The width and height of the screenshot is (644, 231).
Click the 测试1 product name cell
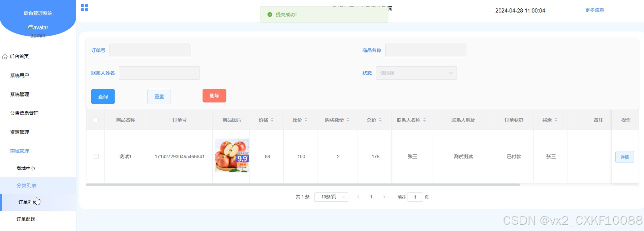(125, 156)
